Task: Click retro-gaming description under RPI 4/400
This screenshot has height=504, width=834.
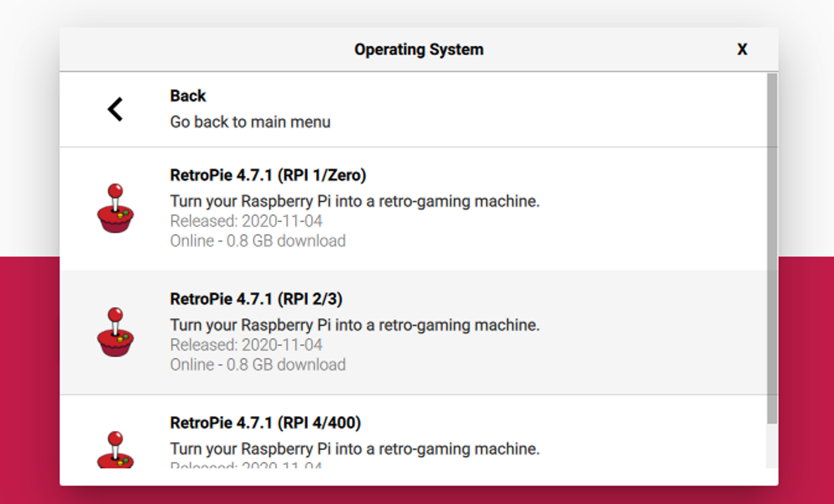Action: tap(355, 449)
